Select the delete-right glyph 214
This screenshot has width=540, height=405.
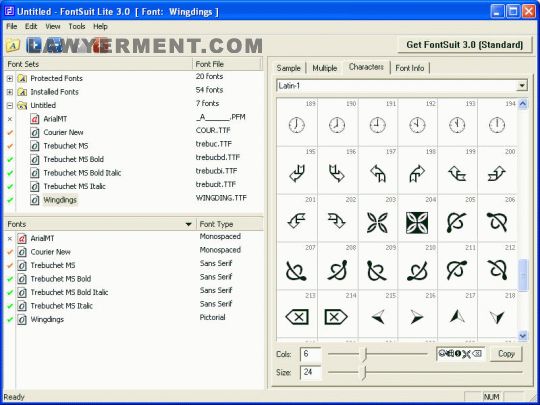336,317
